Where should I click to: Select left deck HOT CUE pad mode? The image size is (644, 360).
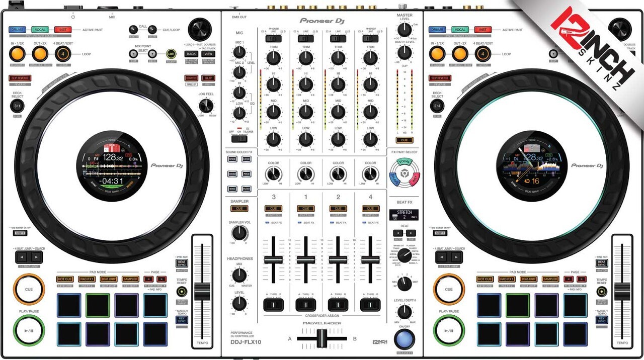pos(64,279)
